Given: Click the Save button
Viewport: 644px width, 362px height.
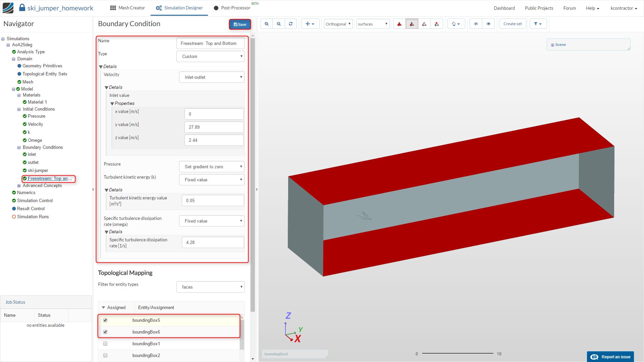Looking at the screenshot, I should pyautogui.click(x=240, y=24).
